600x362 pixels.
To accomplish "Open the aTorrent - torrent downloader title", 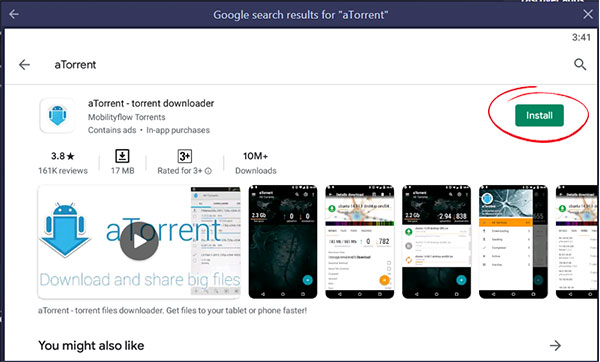I will (151, 103).
